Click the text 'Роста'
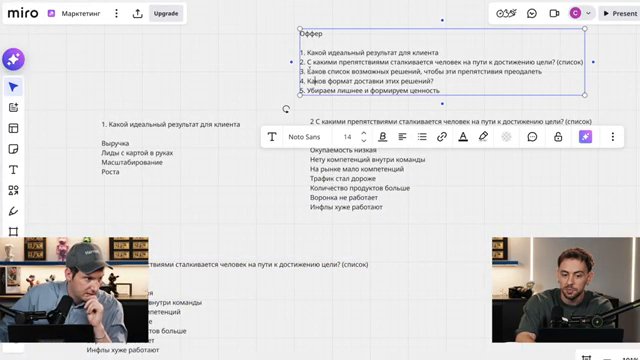Screen dimensions: 640x360 [110, 172]
